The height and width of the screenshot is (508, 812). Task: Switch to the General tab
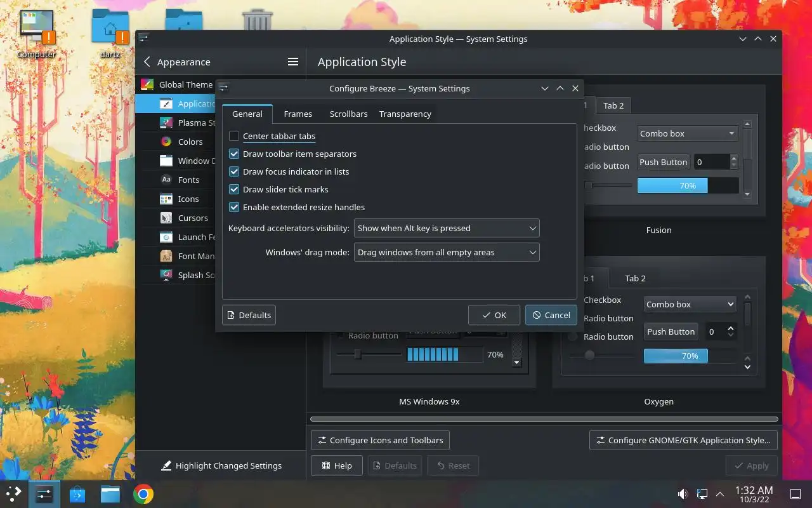[247, 114]
